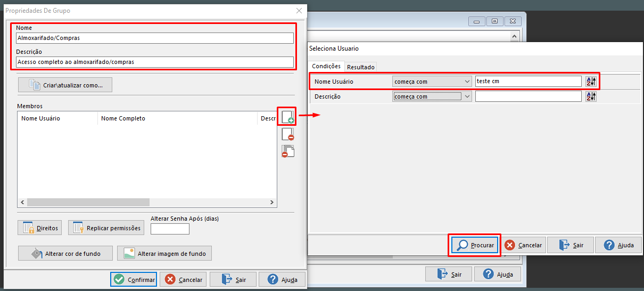Click the Nome Completo column header
Screen dimensions: 644x291
pos(177,118)
